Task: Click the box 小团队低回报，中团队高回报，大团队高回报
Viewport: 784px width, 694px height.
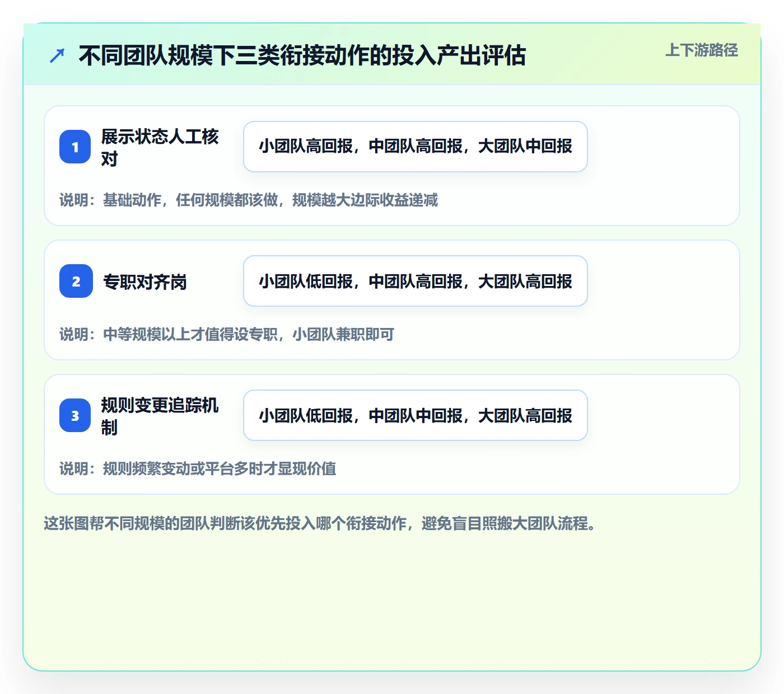Action: click(x=416, y=281)
